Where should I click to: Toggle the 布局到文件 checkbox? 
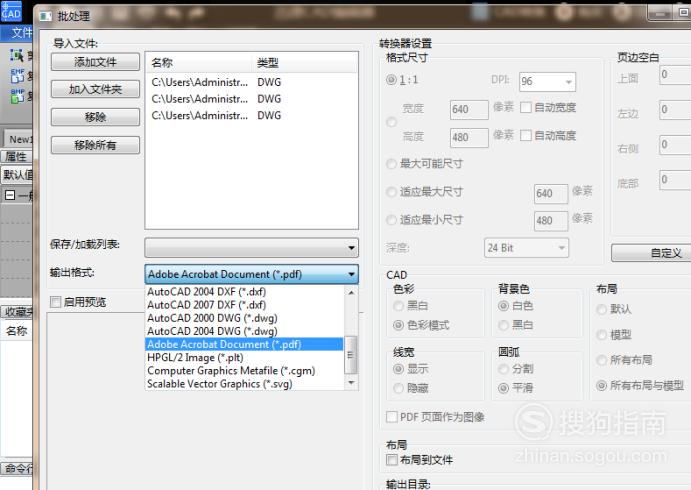pos(391,460)
